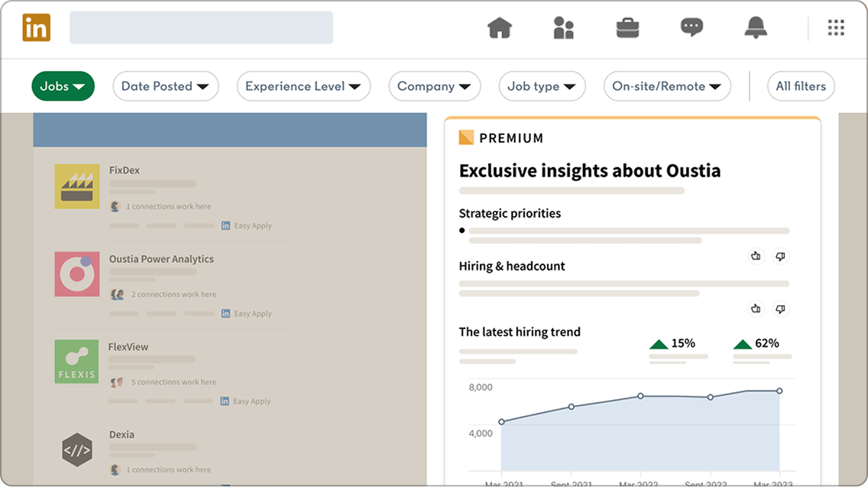This screenshot has width=868, height=487.
Task: Click Oustia connections avatars
Action: 117,294
